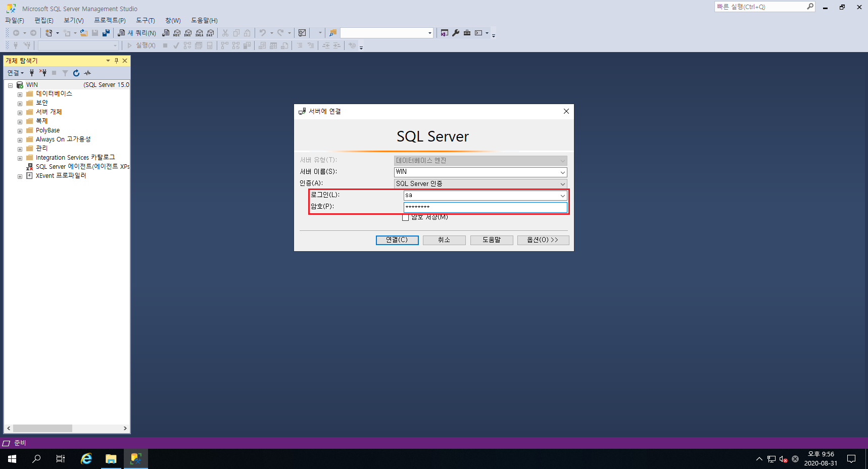Open the 창(W) menu
This screenshot has height=469, width=868.
coord(173,20)
